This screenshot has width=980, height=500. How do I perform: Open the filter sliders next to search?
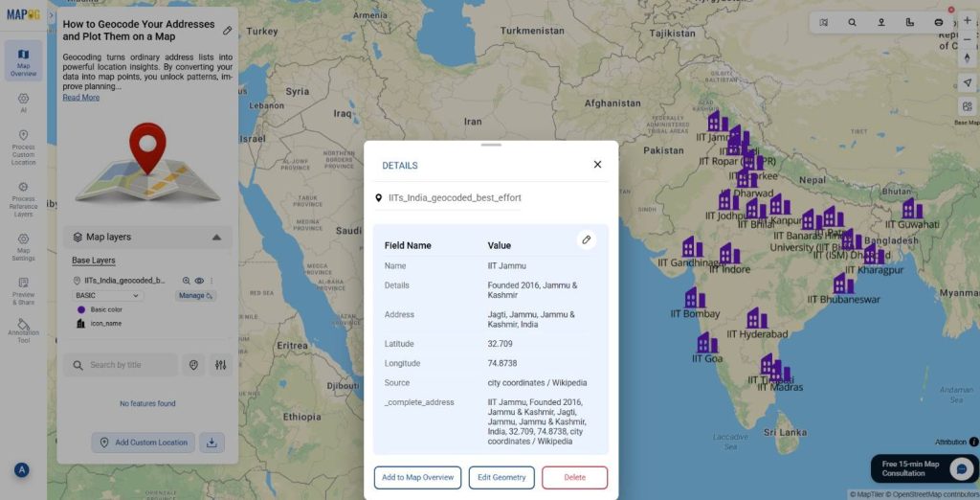(x=221, y=365)
